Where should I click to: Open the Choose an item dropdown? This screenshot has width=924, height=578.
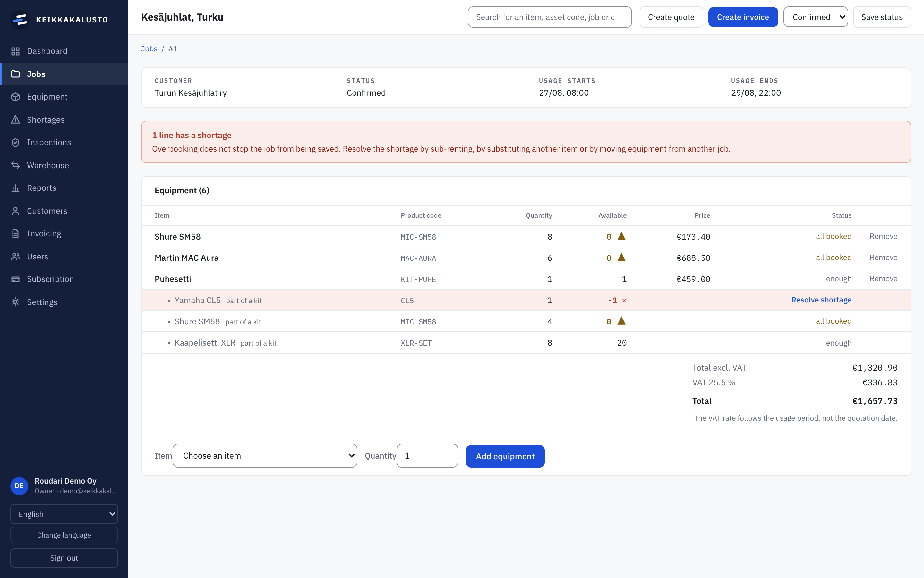pos(265,456)
